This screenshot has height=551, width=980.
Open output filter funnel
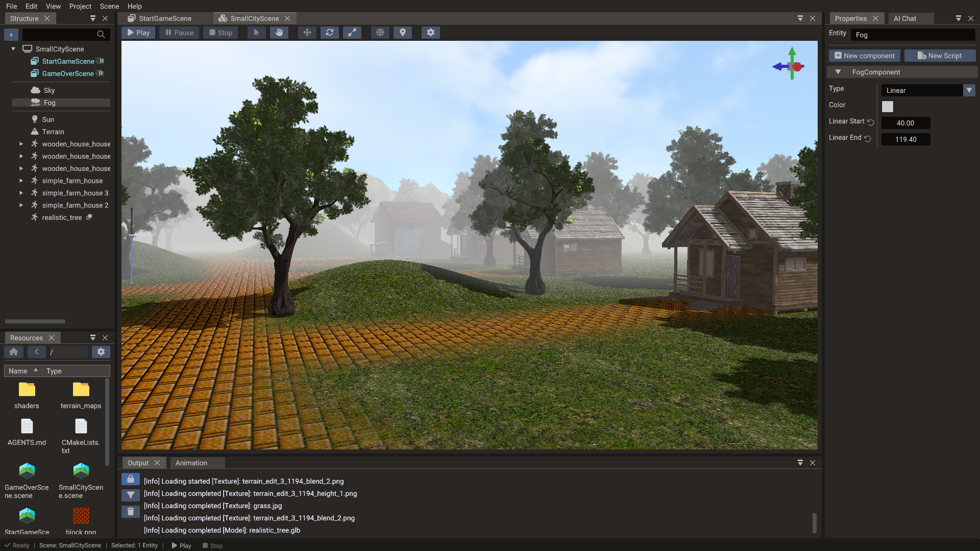tap(131, 495)
